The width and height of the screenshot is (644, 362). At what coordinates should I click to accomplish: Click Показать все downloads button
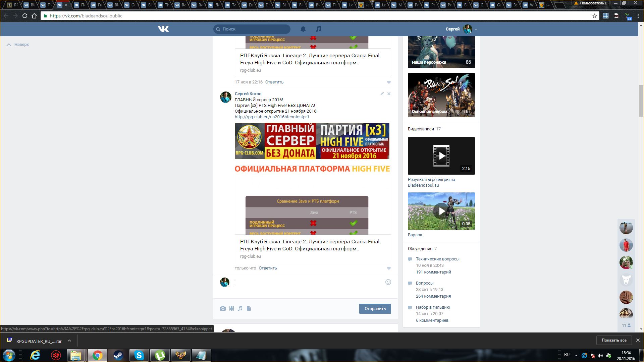614,340
